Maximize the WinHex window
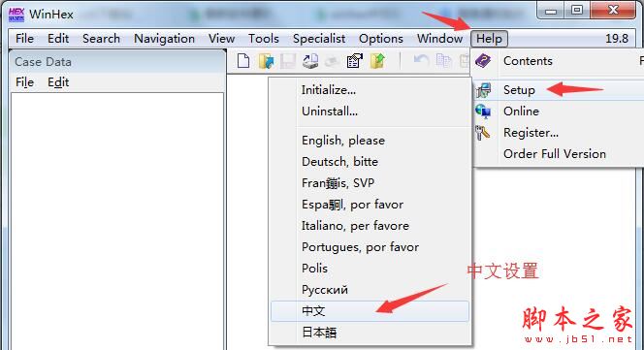The image size is (644, 350). pyautogui.click(x=577, y=11)
